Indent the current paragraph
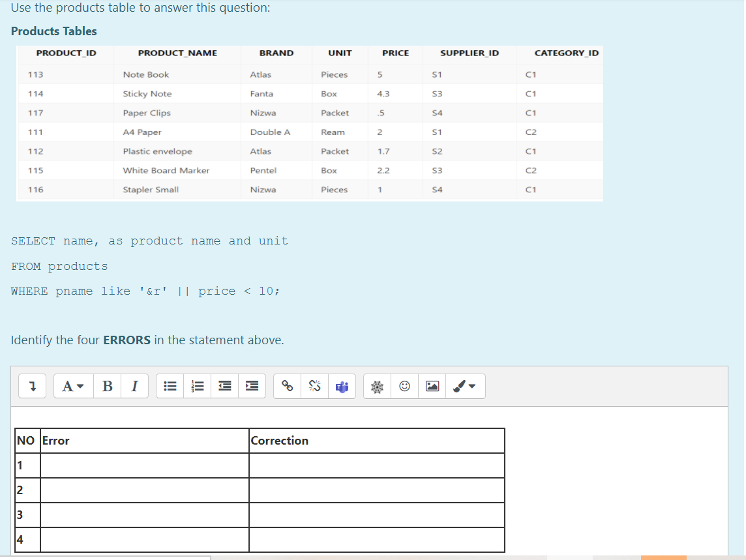746x560 pixels. click(x=252, y=386)
